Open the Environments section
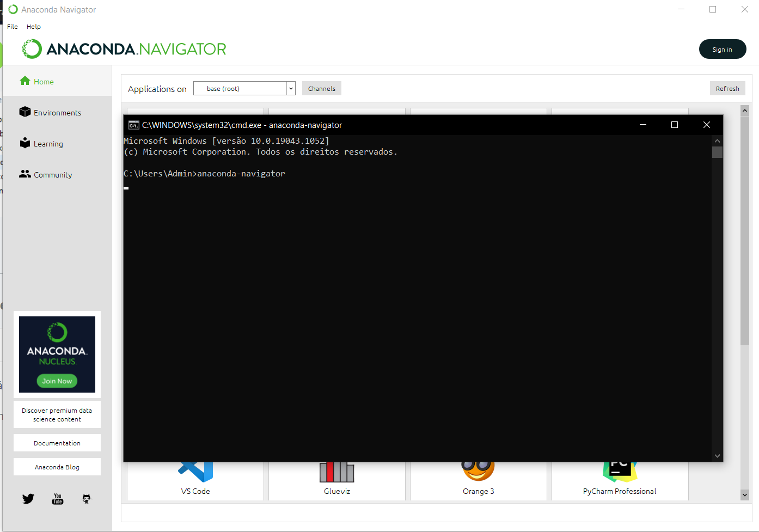 tap(57, 113)
